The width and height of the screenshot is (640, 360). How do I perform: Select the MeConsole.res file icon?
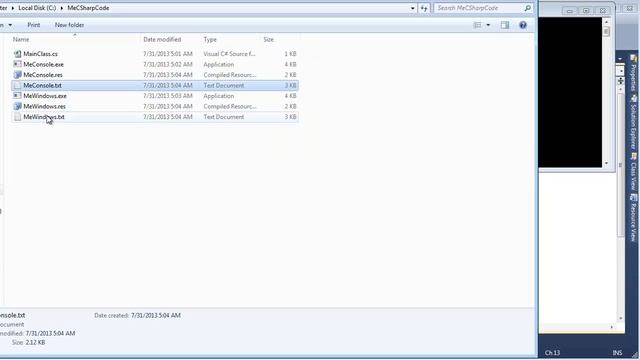coord(17,75)
